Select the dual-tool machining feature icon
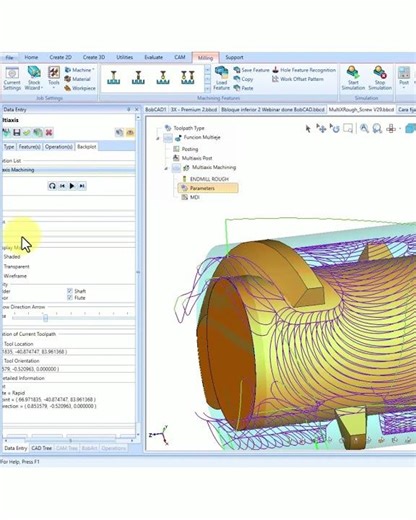Image resolution: width=416 pixels, height=520 pixels. pyautogui.click(x=188, y=77)
